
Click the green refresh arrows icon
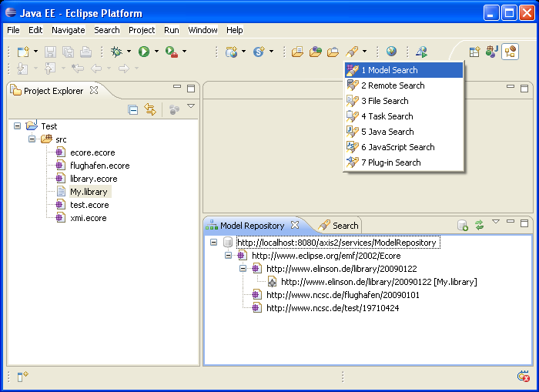(x=479, y=225)
